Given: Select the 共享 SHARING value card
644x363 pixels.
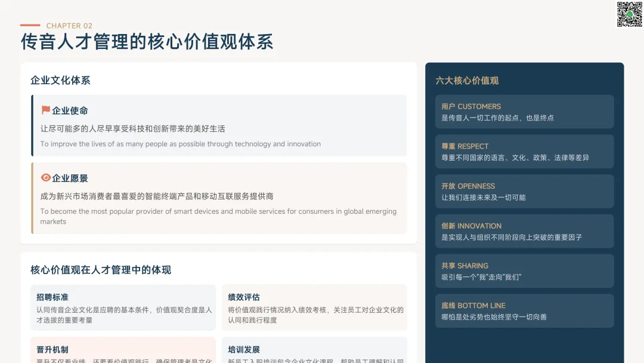Looking at the screenshot, I should 525,271.
